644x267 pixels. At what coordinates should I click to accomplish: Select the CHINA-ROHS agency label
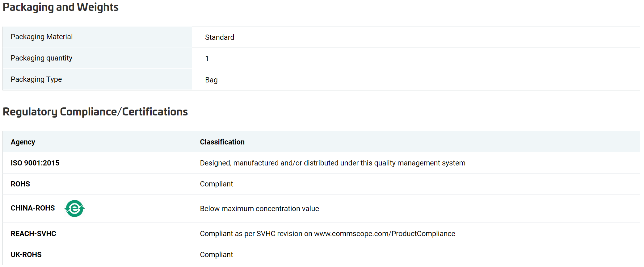coord(33,208)
